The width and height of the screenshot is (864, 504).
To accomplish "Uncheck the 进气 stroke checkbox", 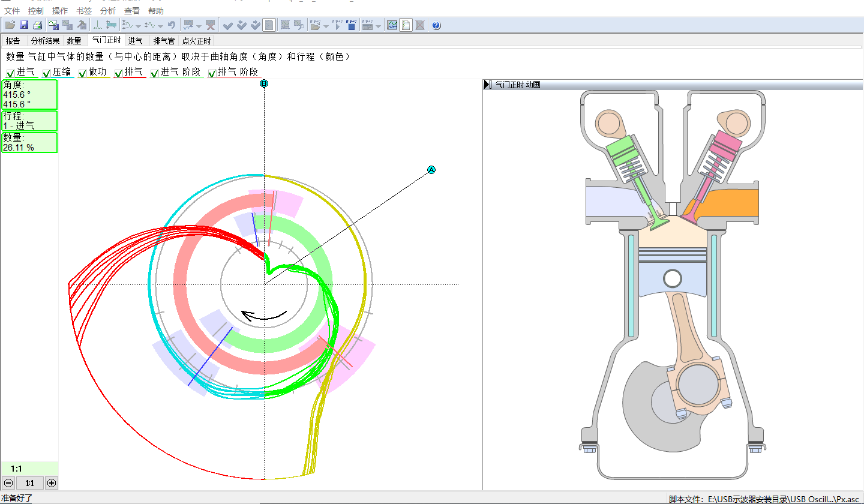I will (x=11, y=73).
